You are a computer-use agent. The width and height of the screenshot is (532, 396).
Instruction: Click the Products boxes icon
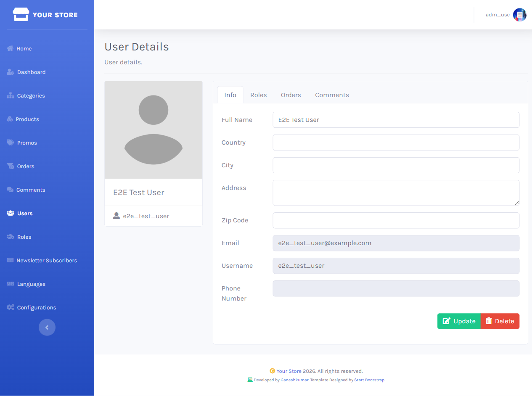point(10,119)
